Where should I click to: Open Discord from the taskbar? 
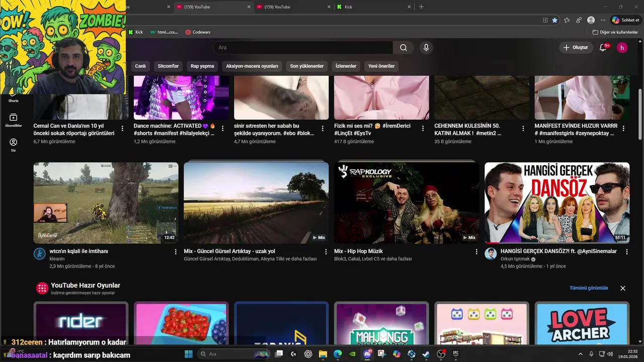367,354
